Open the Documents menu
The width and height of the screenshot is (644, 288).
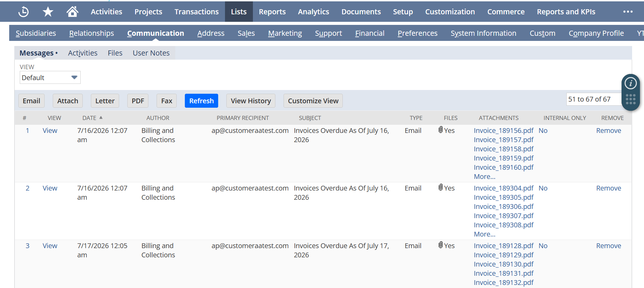[x=361, y=12]
